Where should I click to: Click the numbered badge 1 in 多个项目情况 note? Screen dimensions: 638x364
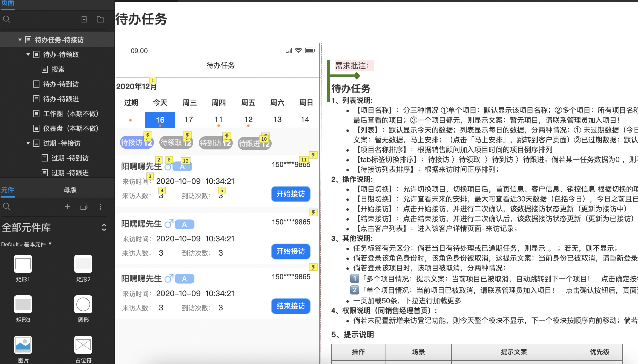click(355, 279)
